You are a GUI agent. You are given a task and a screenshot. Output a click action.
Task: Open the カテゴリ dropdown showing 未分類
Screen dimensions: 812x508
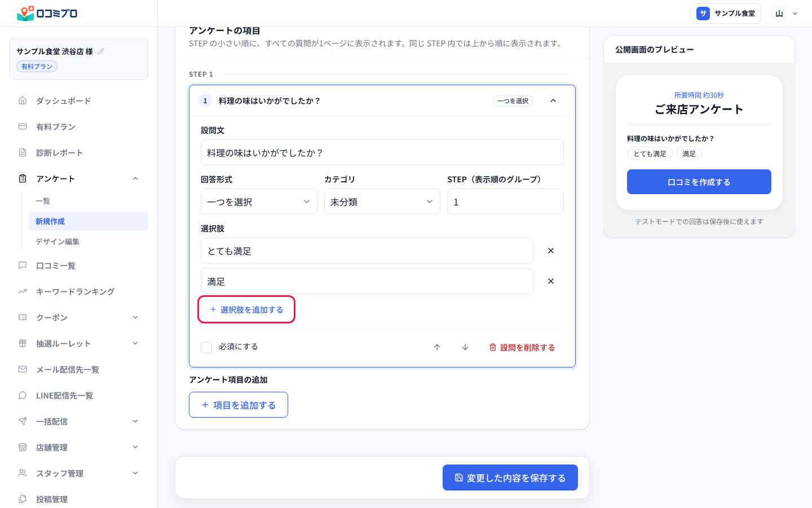pos(382,202)
